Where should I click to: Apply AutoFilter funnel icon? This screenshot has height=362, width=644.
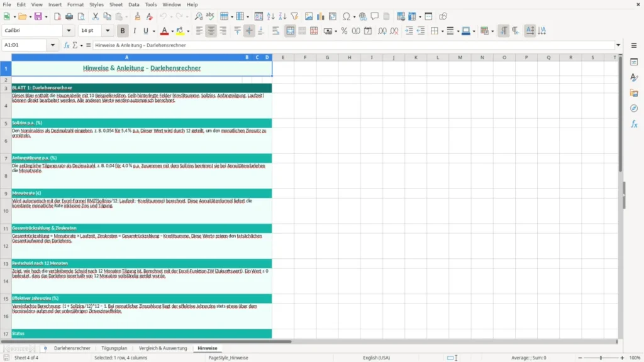pos(294,16)
